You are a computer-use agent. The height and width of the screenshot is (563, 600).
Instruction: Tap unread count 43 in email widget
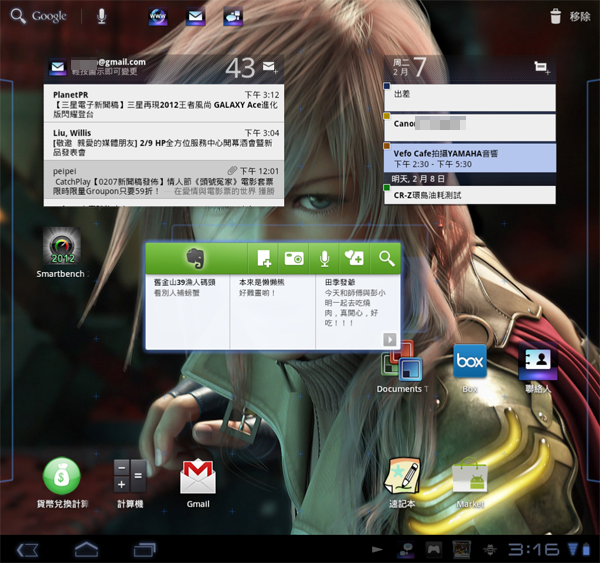tap(240, 68)
